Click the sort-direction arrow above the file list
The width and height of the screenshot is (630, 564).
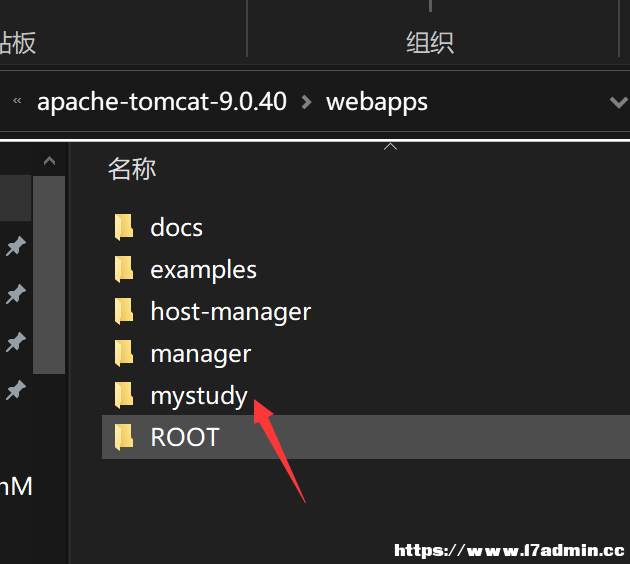pyautogui.click(x=391, y=146)
